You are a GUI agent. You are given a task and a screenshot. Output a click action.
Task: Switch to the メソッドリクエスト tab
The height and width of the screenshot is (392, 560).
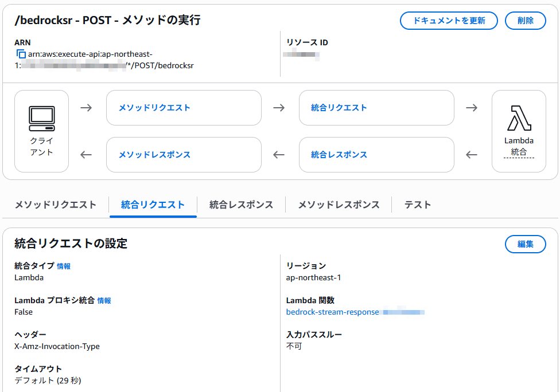[56, 205]
